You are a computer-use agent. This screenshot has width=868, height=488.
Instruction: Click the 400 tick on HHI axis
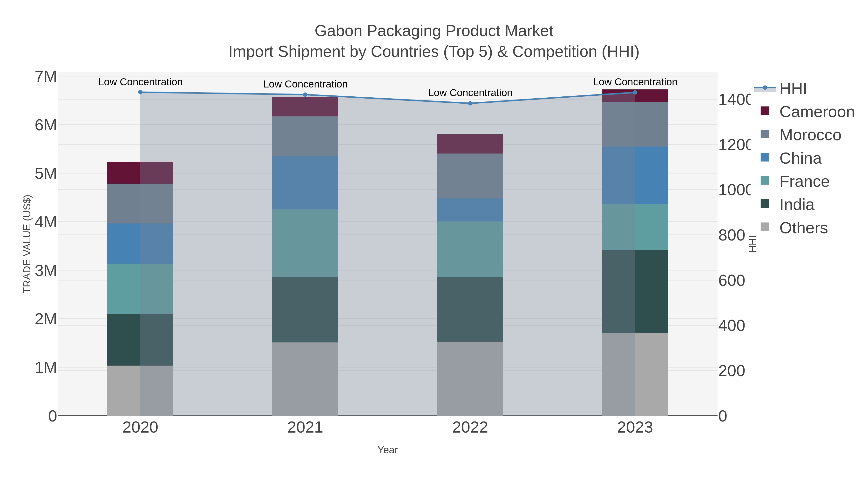pos(732,326)
